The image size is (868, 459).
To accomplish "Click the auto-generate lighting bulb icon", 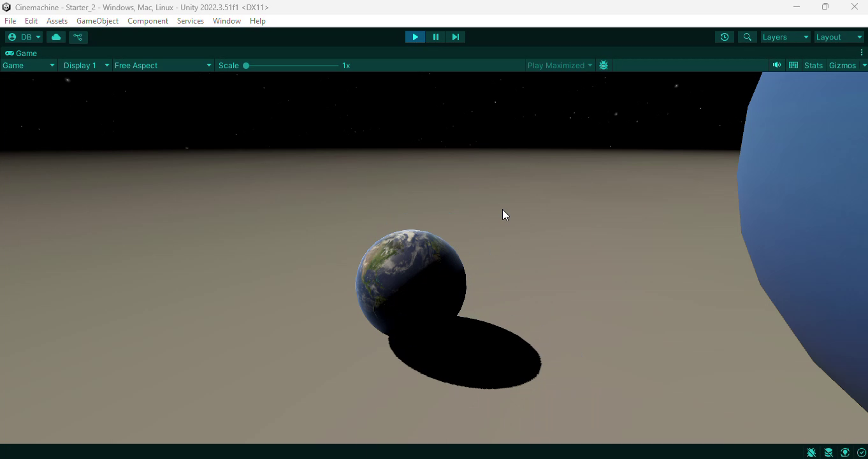I will [845, 453].
